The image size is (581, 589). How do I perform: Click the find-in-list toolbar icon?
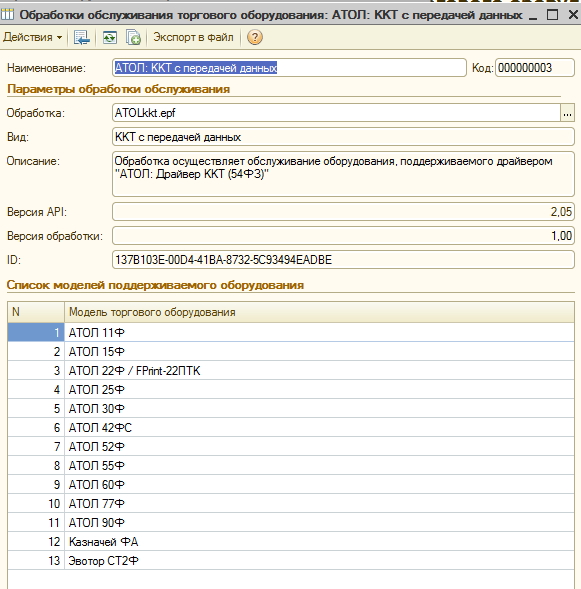(x=81, y=38)
